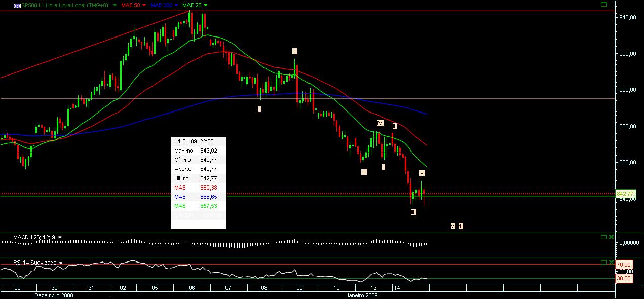644x299 pixels.
Task: Click the RSI 70,00 level tag
Action: pos(624,265)
